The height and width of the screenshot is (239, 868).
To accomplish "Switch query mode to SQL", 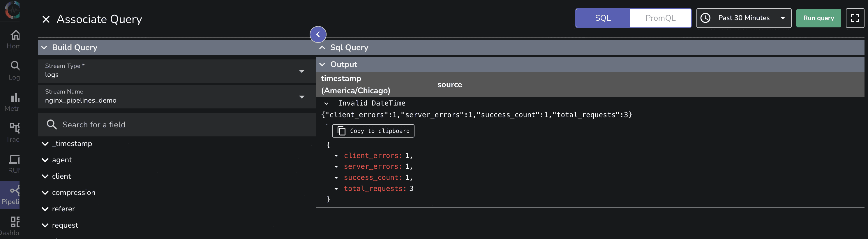I will (602, 18).
